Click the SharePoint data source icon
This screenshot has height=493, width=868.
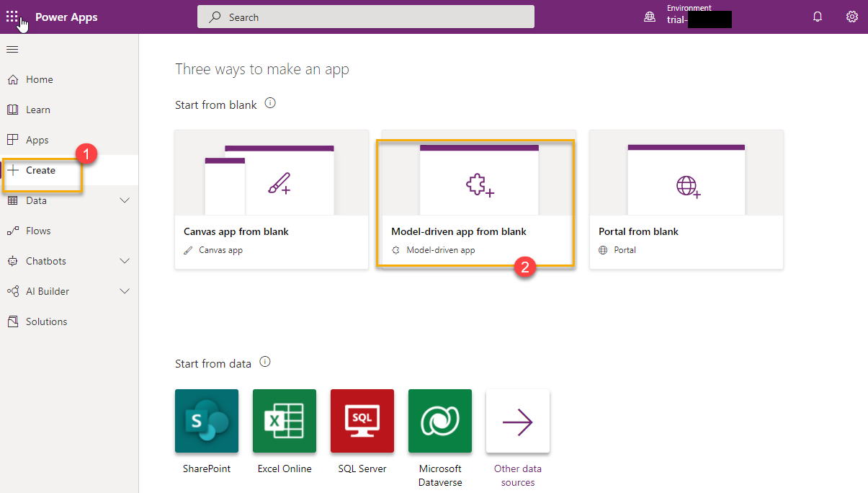(x=207, y=421)
